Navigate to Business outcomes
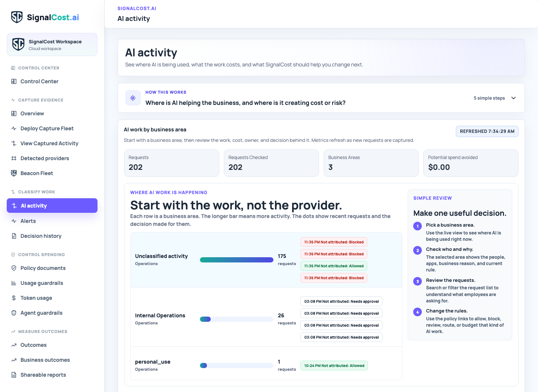The image size is (538, 392). point(52,360)
